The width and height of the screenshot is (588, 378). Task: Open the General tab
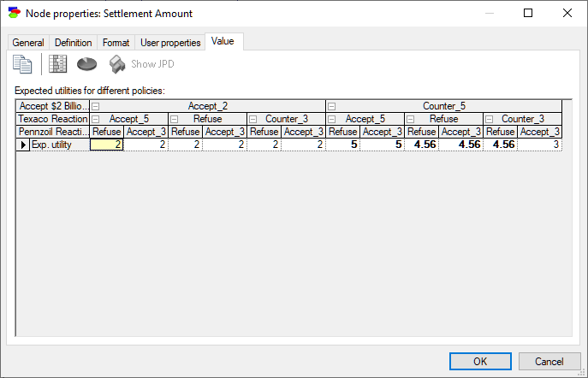tap(28, 43)
